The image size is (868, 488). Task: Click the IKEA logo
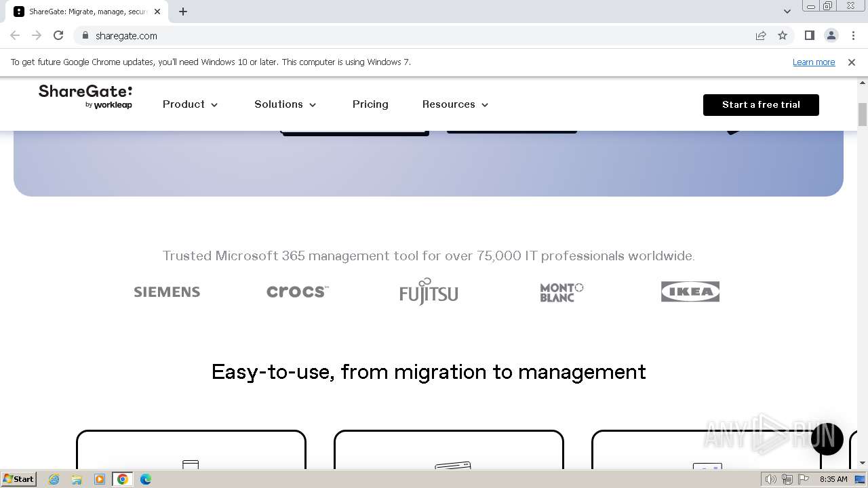[x=690, y=291]
